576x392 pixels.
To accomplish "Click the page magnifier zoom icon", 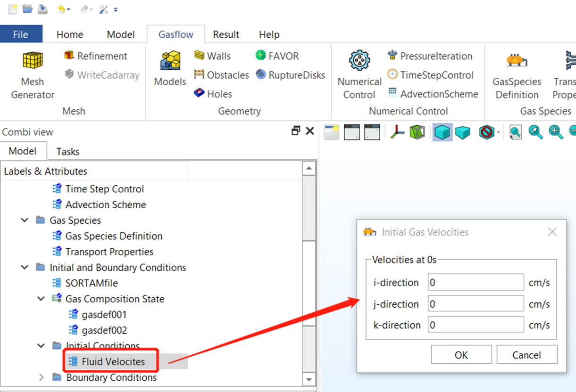I will pyautogui.click(x=516, y=132).
